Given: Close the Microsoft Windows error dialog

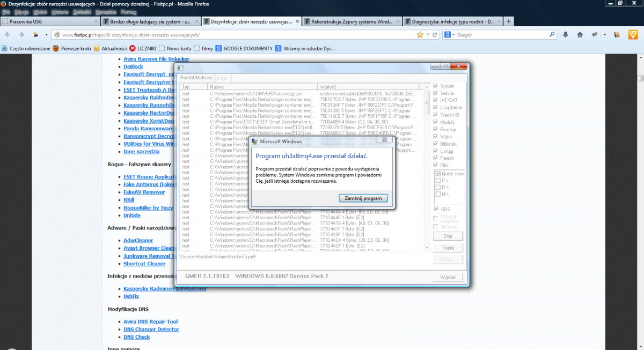Looking at the screenshot, I should tap(384, 141).
